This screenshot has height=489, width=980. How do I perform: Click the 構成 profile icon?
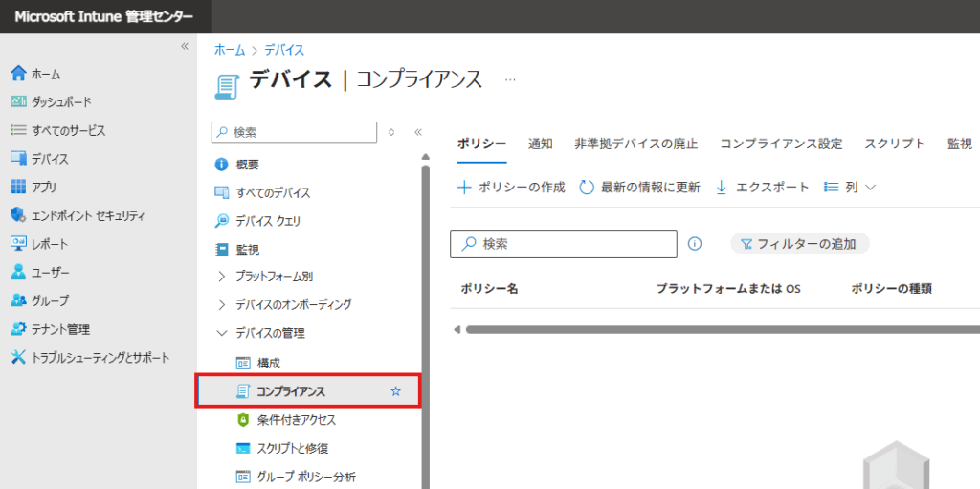pos(242,363)
